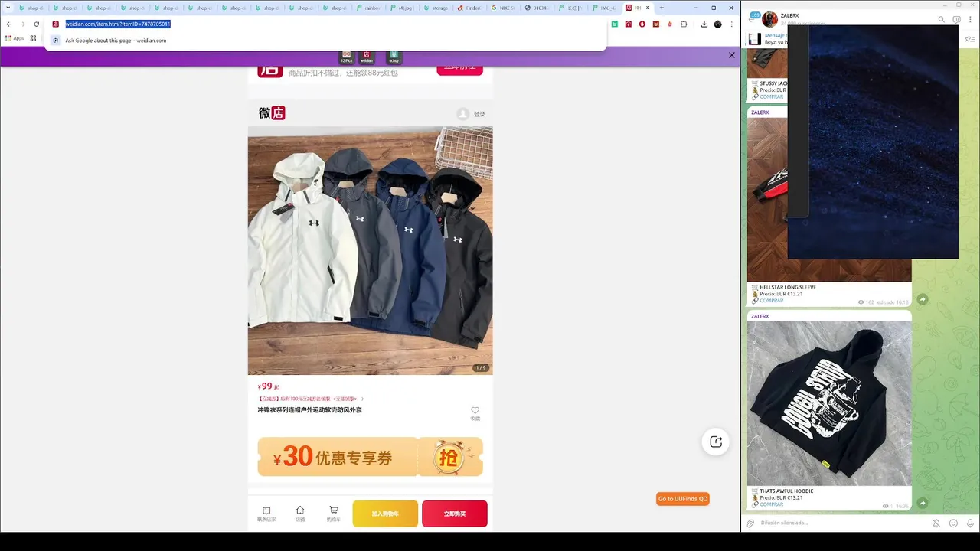Screen dimensions: 980x551
Task: Select the weidian.com URL in address bar
Action: tap(118, 24)
